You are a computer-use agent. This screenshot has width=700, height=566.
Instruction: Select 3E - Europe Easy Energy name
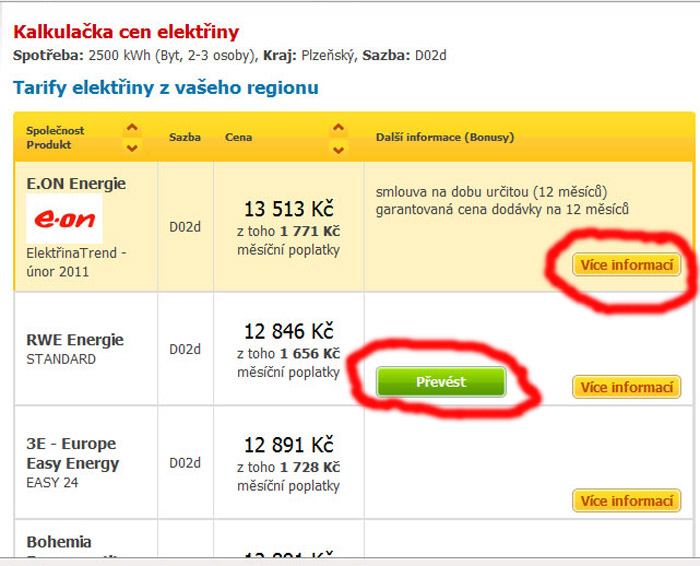(73, 454)
